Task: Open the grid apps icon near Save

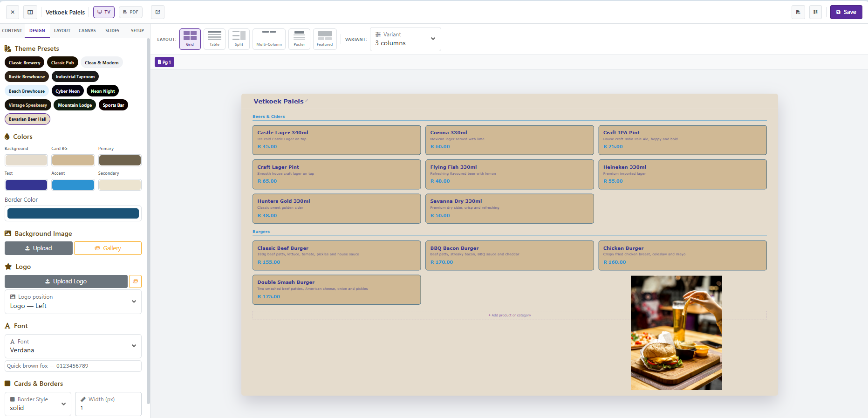Action: click(x=815, y=12)
